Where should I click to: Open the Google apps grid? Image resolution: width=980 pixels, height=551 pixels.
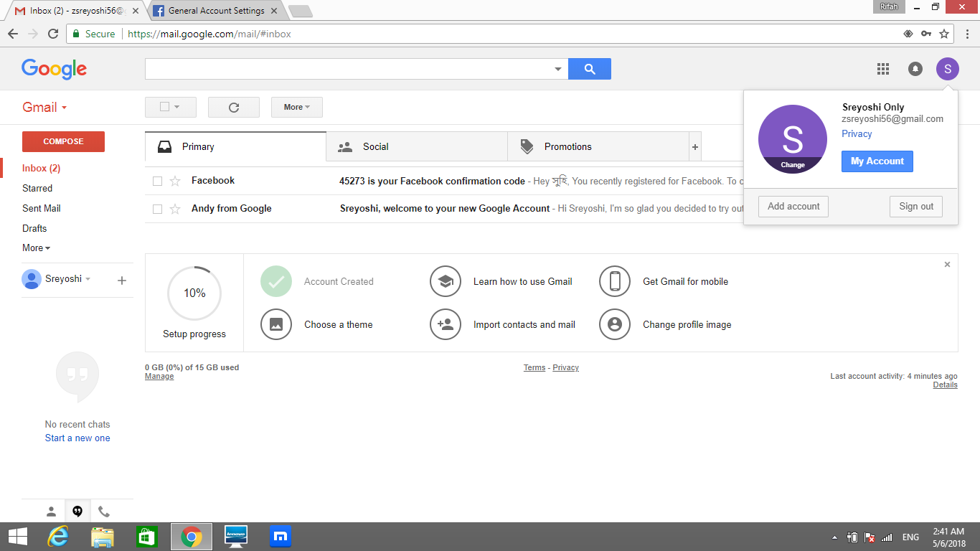[x=883, y=69]
